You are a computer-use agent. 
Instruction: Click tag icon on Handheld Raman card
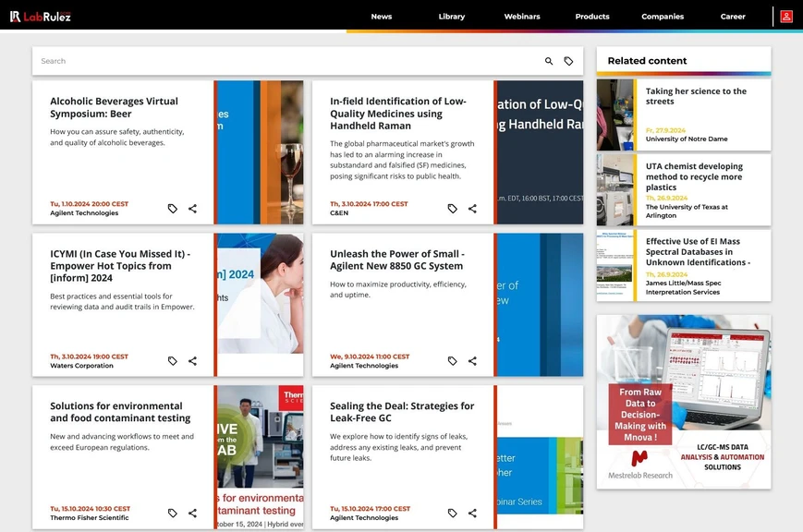click(x=452, y=209)
